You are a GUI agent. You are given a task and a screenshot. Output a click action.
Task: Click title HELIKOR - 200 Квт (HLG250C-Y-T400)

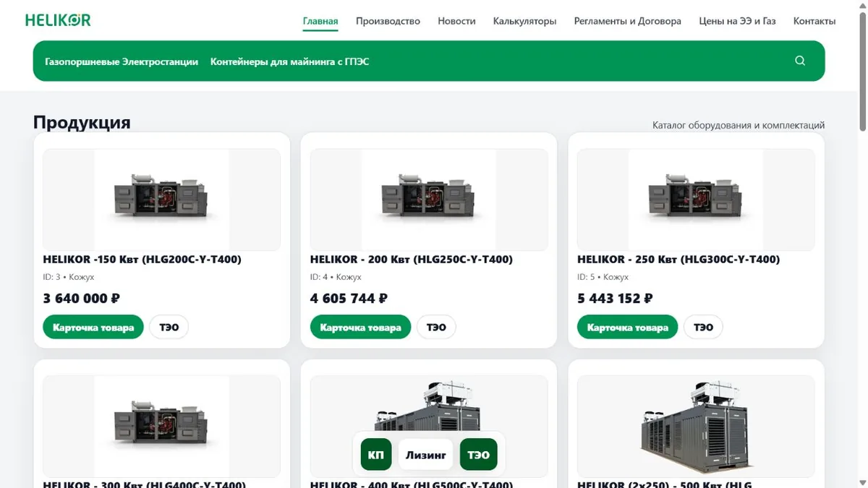tap(412, 259)
